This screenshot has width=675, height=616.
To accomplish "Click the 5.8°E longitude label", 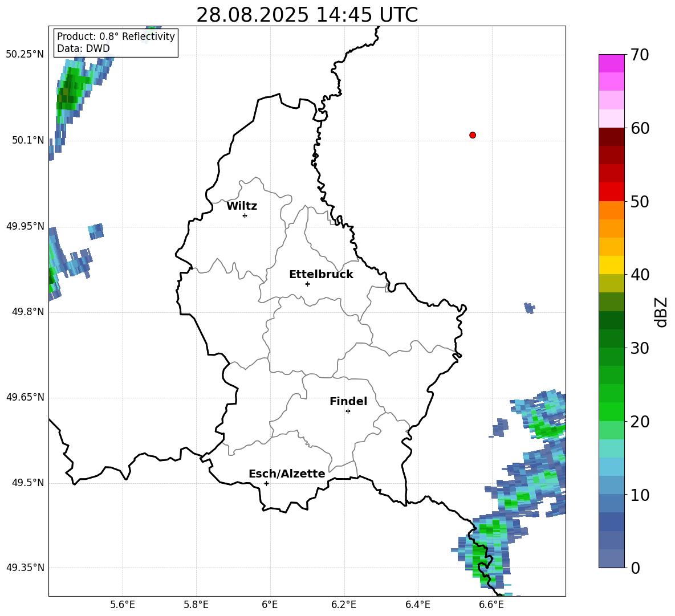I will [196, 605].
